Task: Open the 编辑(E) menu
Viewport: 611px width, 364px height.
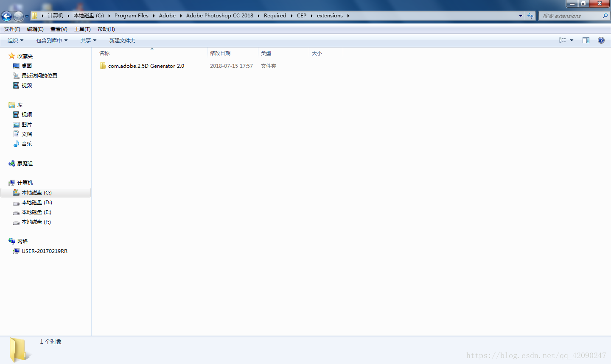Action: [x=35, y=29]
